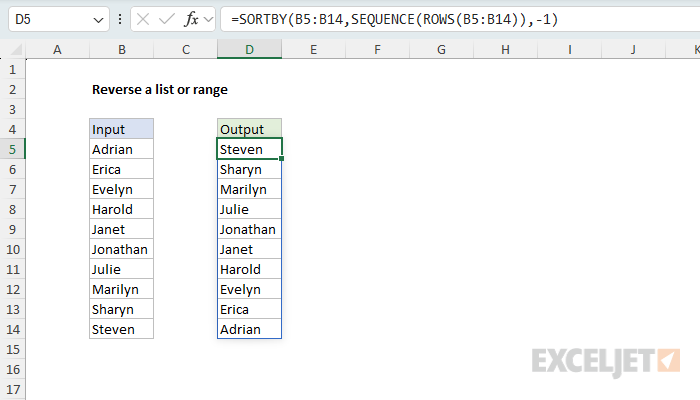This screenshot has height=400, width=700.
Task: Select input cell 'Janet' in column B
Action: coord(121,229)
